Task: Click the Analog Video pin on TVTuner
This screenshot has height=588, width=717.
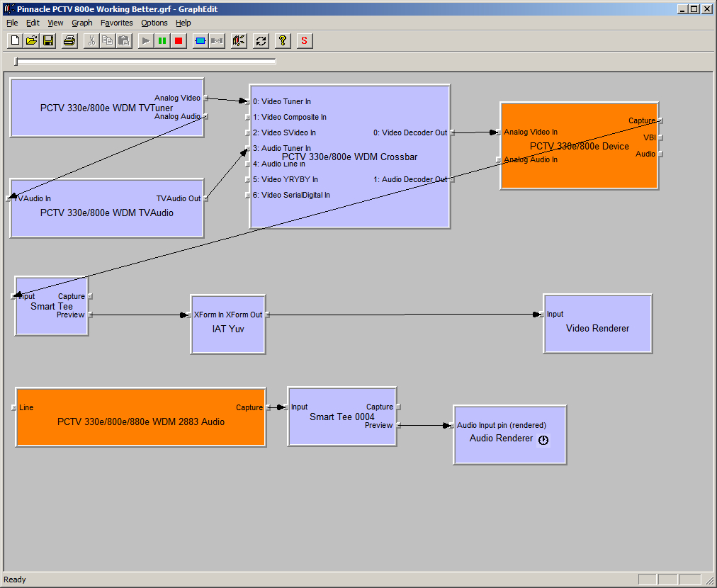Action: click(x=205, y=98)
